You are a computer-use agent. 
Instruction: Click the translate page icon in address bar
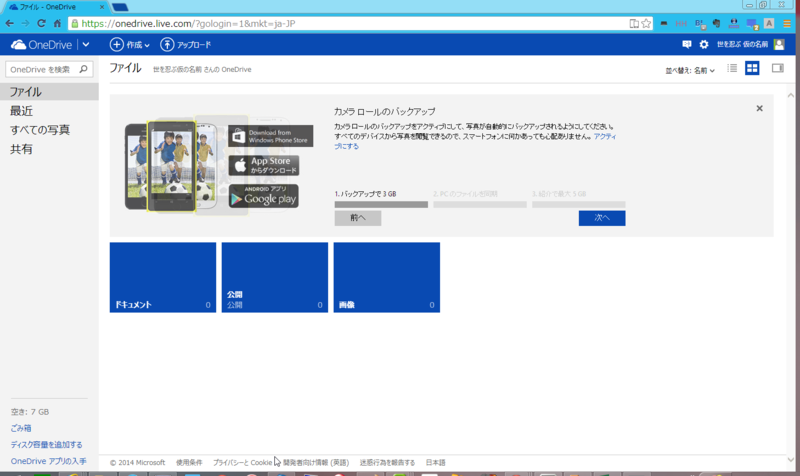point(634,23)
